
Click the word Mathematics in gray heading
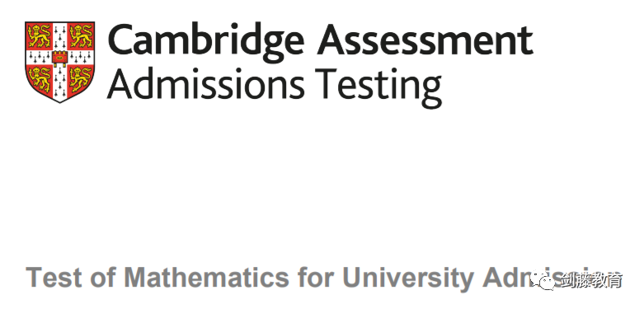pyautogui.click(x=207, y=277)
